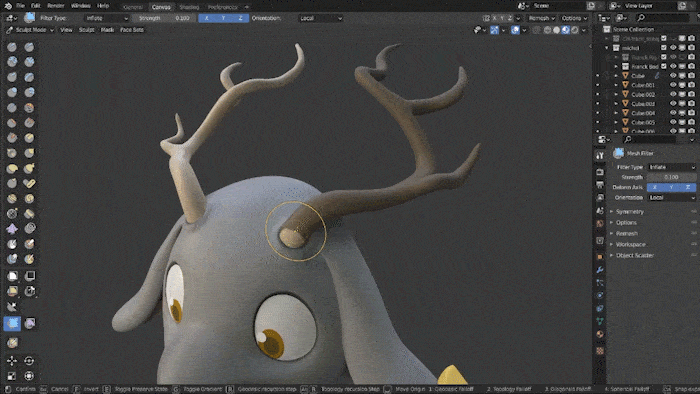Switch to the Shading workspace tab
700x394 pixels.
point(189,7)
